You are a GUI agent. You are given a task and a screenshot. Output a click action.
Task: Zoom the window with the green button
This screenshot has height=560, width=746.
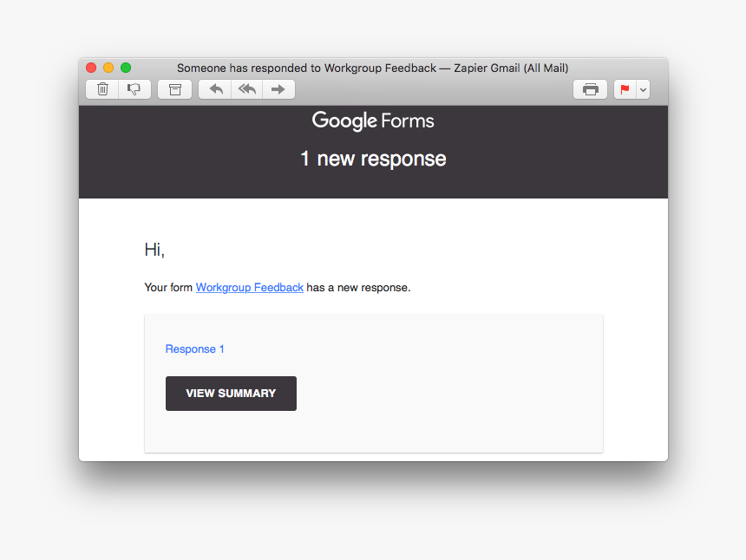[126, 68]
